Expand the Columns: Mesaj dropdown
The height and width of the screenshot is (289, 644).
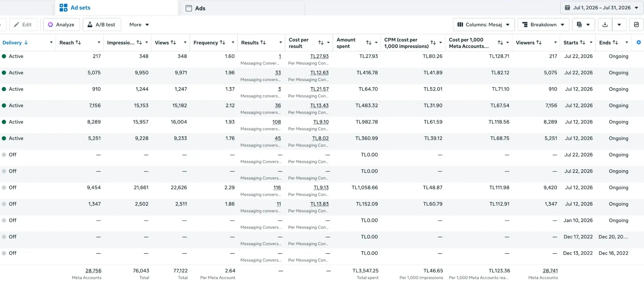tap(484, 25)
